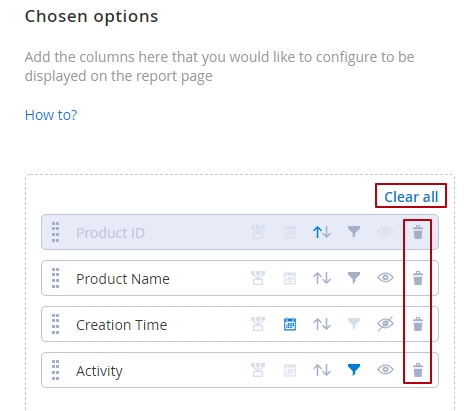
Task: Click the blue filter icon on Activity
Action: tap(354, 370)
